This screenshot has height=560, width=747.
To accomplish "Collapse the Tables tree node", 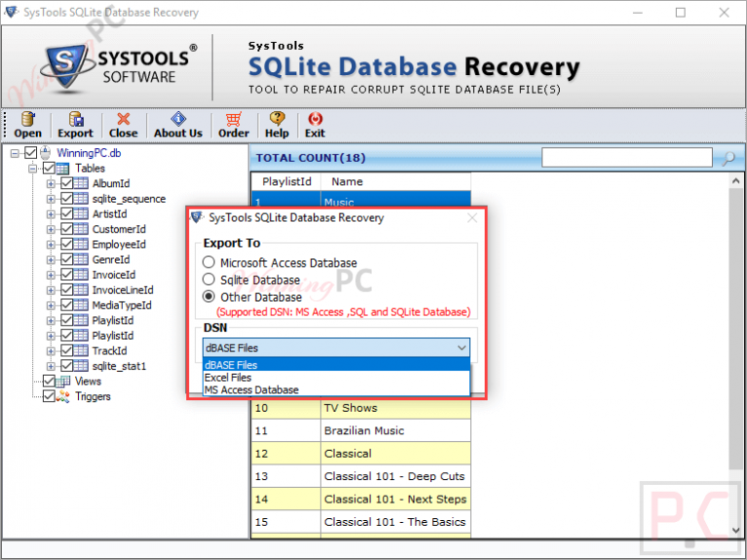I will 32,168.
